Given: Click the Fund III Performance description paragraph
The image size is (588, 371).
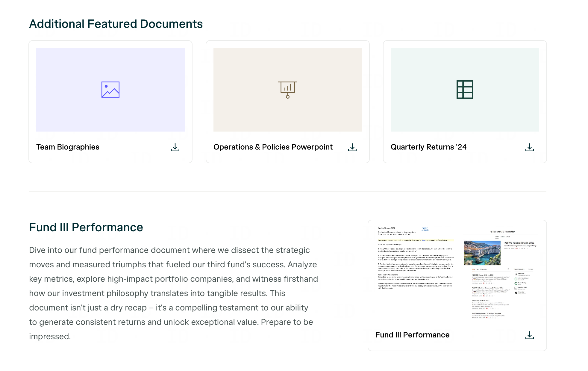Looking at the screenshot, I should 173,293.
